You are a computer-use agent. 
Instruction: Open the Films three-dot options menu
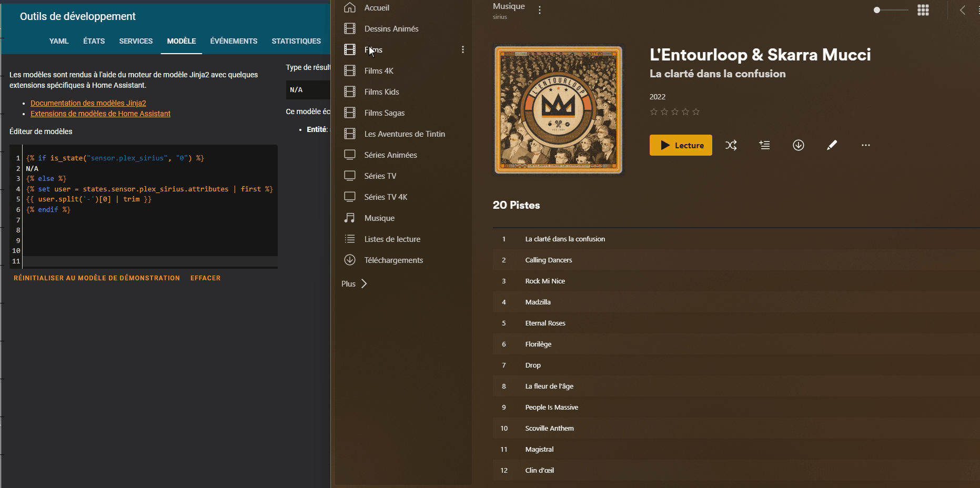point(463,49)
